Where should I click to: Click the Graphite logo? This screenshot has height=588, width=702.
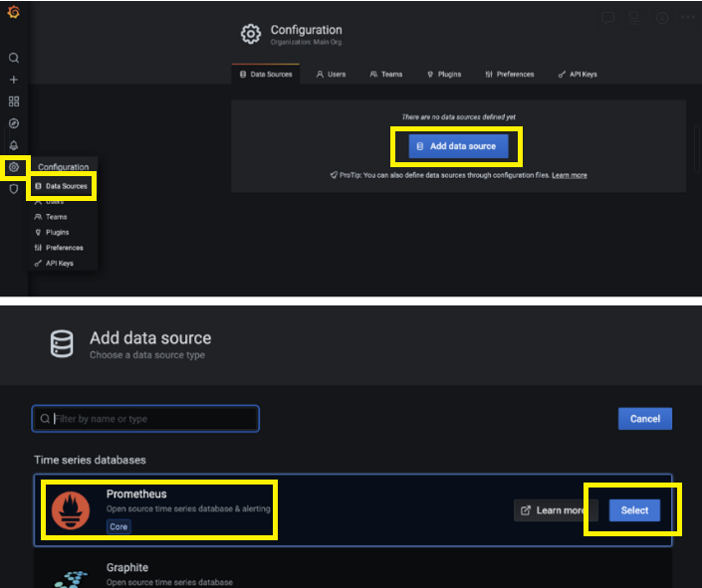tap(71, 579)
